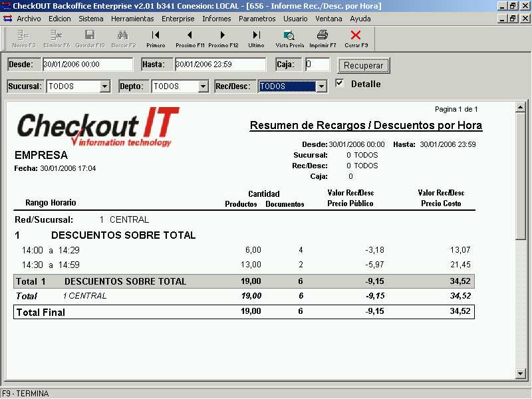
Task: Open the Sucursal dropdown
Action: [105, 86]
